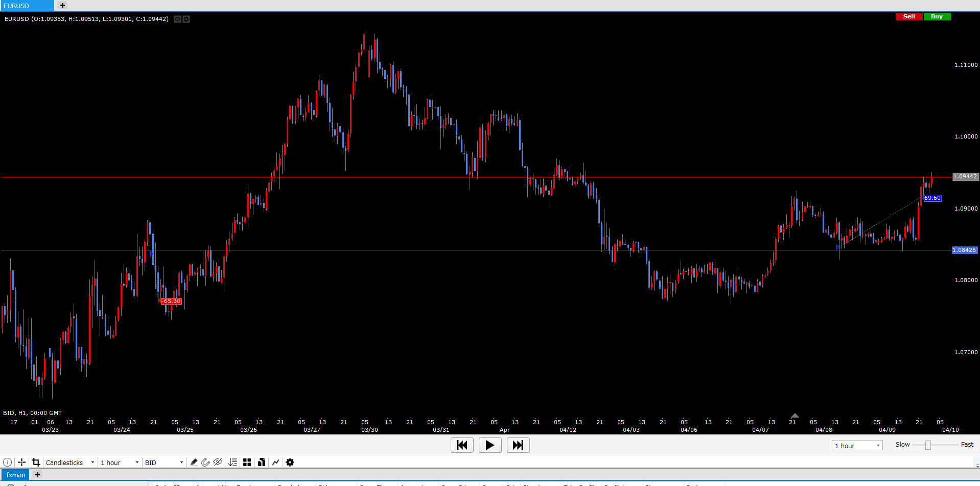980x486 pixels.
Task: Click the zigzag line indicator icon
Action: [x=275, y=462]
